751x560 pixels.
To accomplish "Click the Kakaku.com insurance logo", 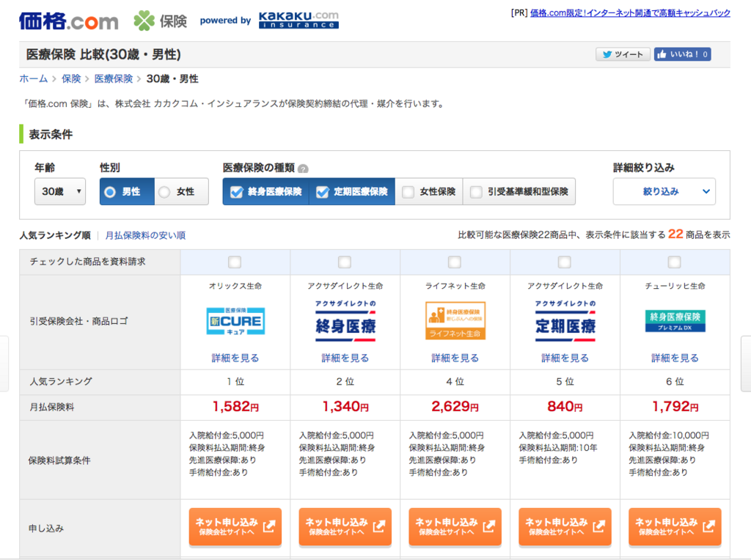I will (x=298, y=20).
